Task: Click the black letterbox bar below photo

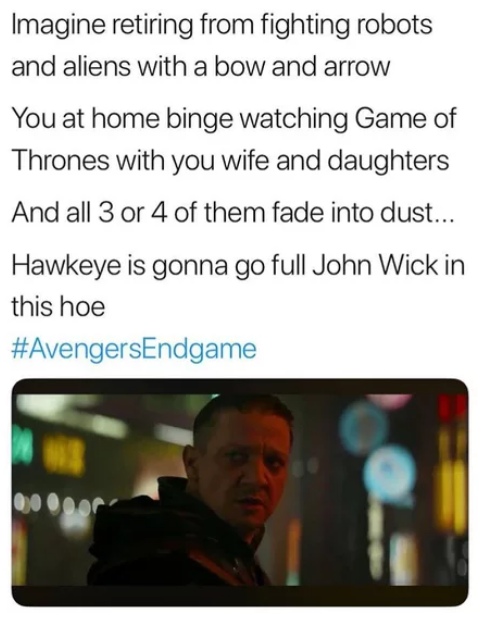Action: coord(240,595)
